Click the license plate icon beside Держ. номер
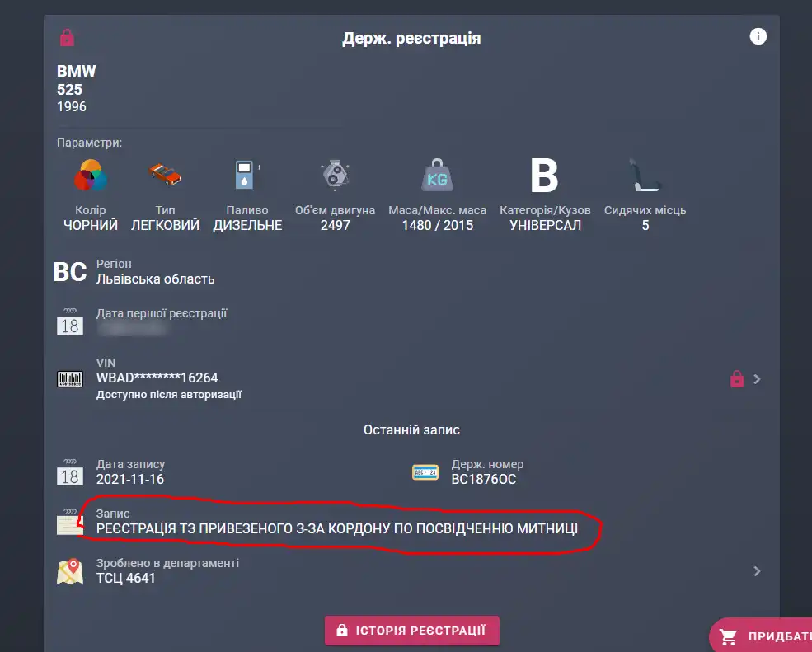The image size is (812, 652). [x=425, y=472]
